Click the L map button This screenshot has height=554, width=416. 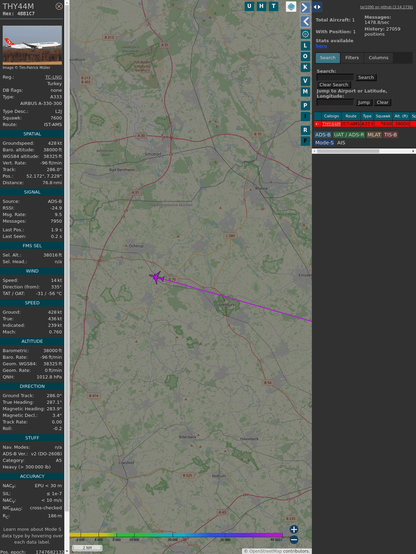tap(305, 45)
